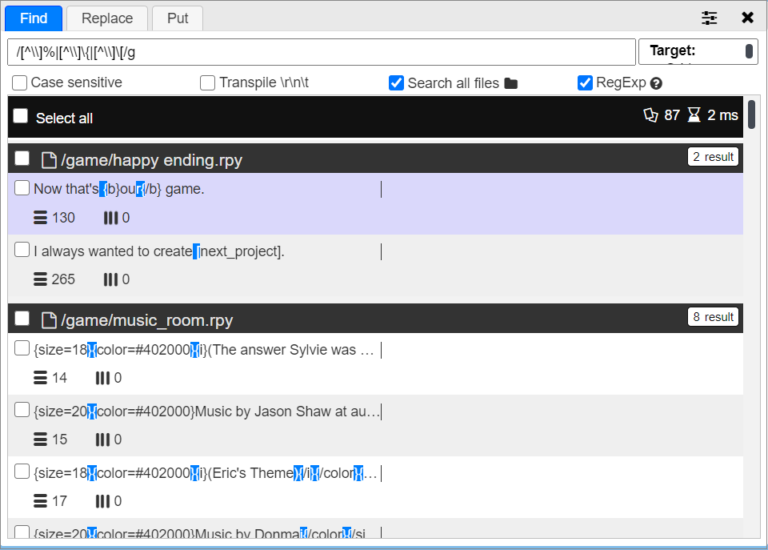768x550 pixels.
Task: Close the Find panel
Action: (747, 18)
